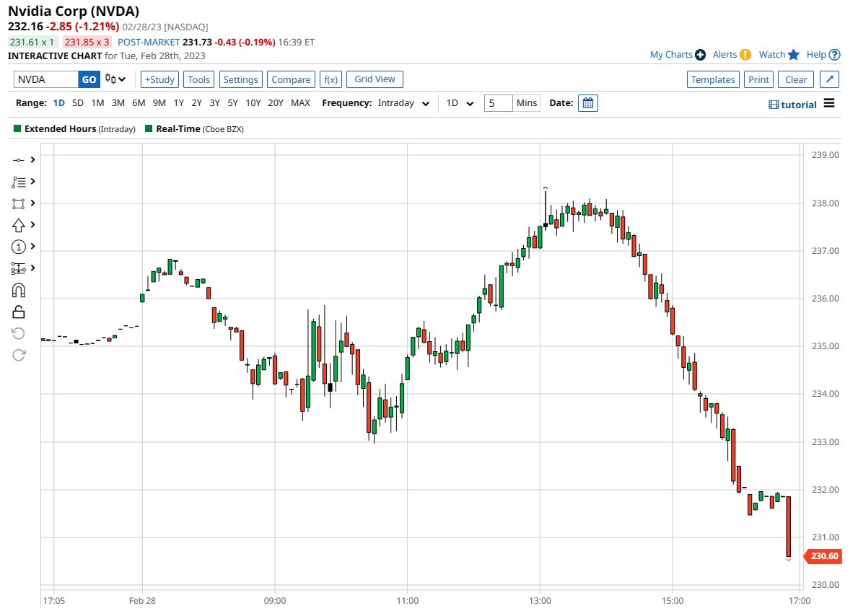Click the My Charts plus icon

pyautogui.click(x=700, y=55)
